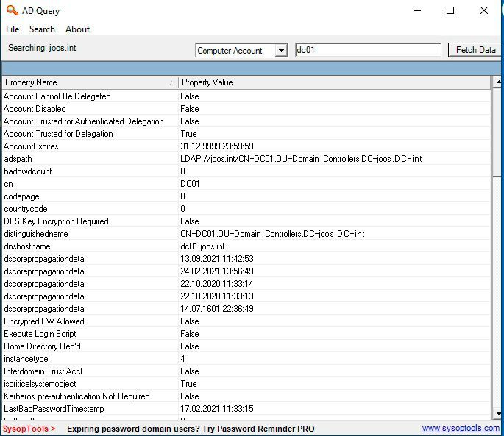Screen dimensions: 504x436
Task: Select the Account Cannot Be Delegated row
Action: click(x=246, y=96)
